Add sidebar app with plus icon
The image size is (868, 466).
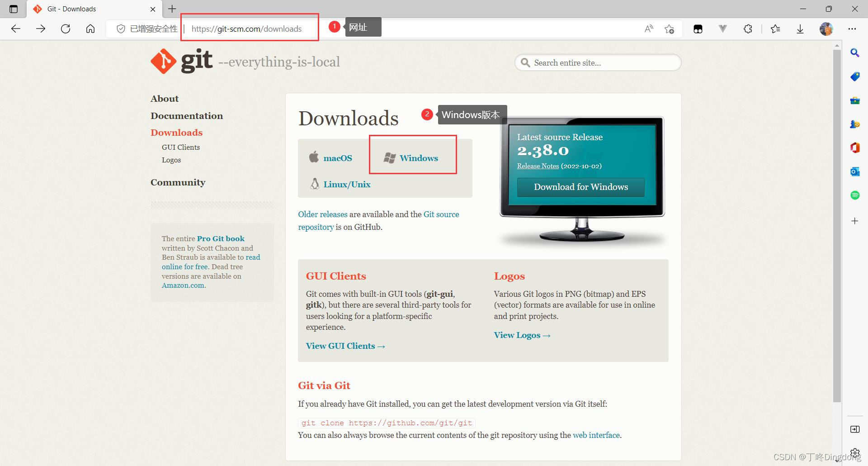(855, 221)
